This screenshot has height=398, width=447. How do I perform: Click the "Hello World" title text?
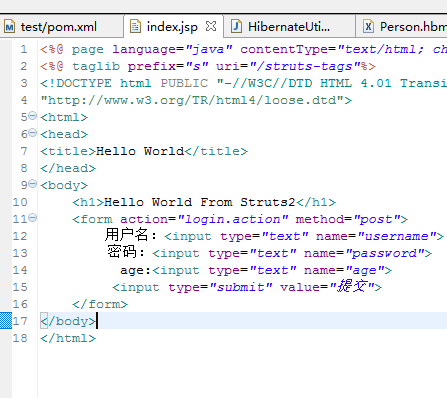click(x=140, y=151)
